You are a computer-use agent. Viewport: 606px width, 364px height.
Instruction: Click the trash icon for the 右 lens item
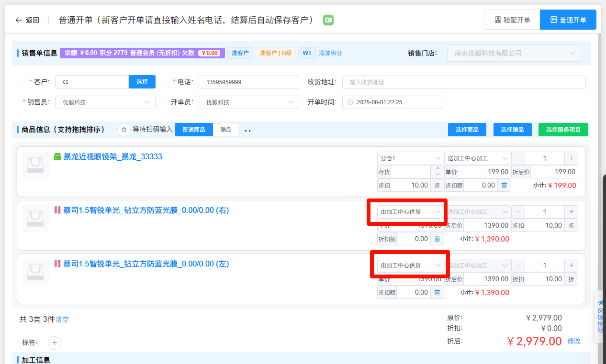[437, 239]
